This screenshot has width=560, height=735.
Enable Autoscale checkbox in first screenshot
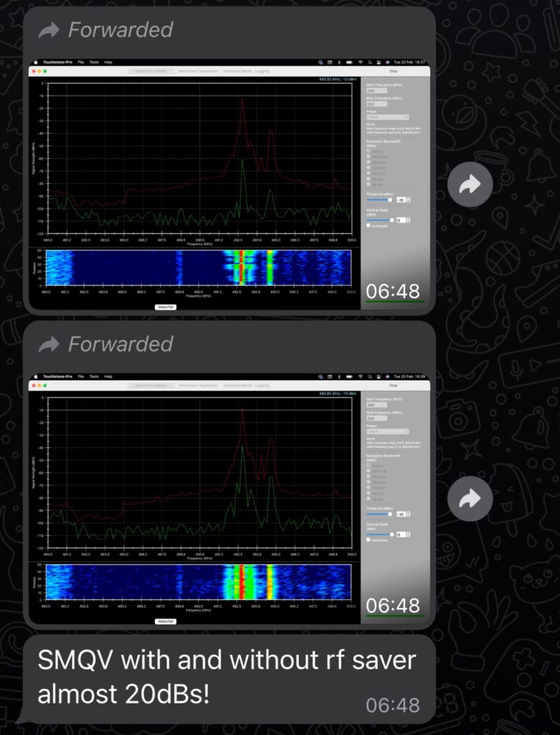tap(368, 225)
